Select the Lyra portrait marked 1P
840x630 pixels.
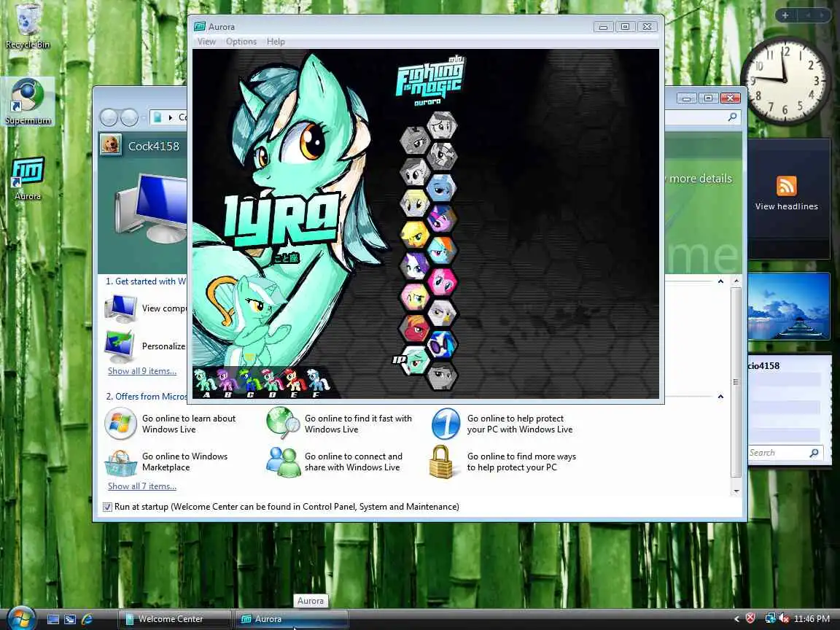point(414,360)
